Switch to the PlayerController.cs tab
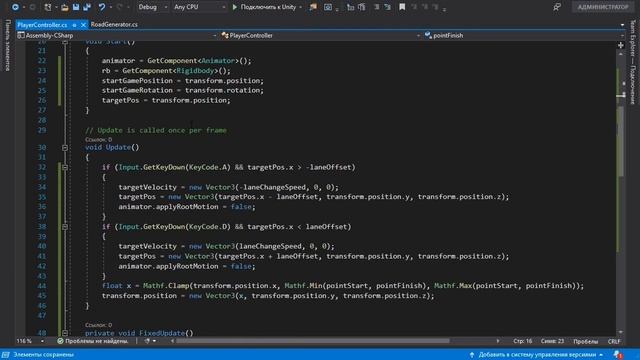Screen dimensions: 640x360 click(x=42, y=25)
